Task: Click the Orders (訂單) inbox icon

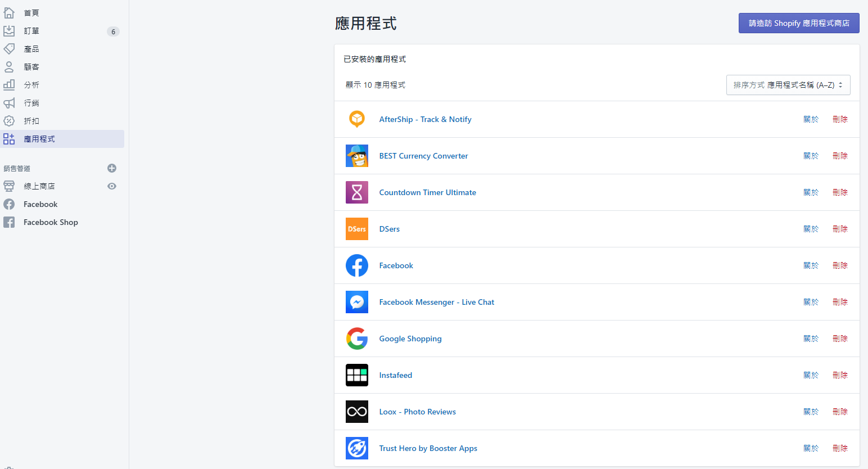Action: click(x=9, y=31)
